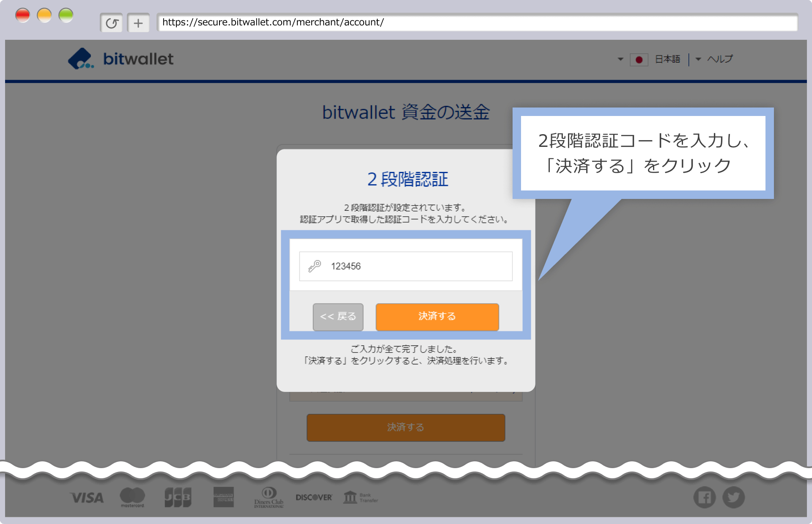Click the JCB logo
This screenshot has height=524, width=812.
pos(178,497)
